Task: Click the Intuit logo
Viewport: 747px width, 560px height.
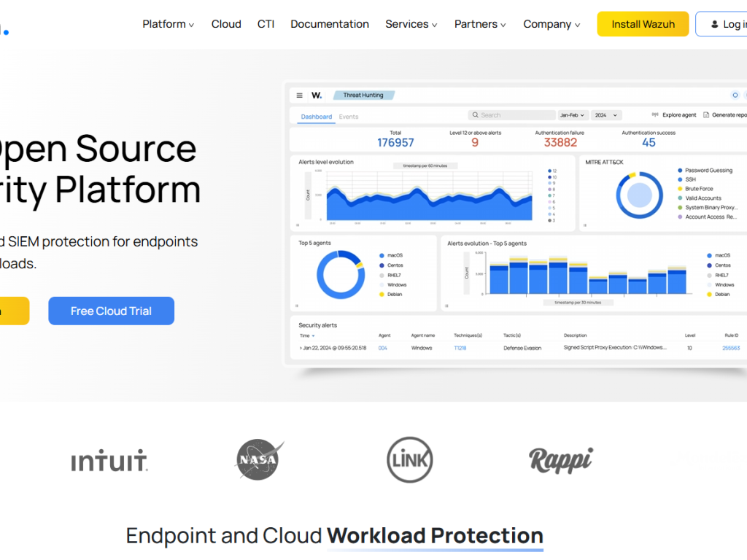Action: tap(109, 461)
